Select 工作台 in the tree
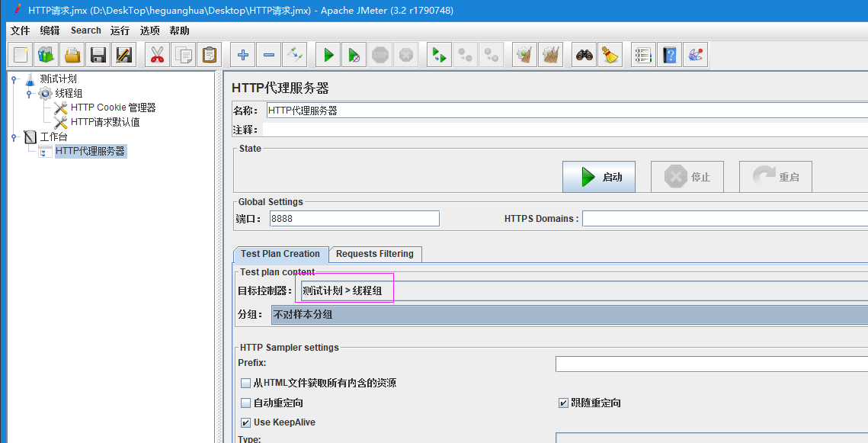Screen dimensions: 868x443 (53, 136)
